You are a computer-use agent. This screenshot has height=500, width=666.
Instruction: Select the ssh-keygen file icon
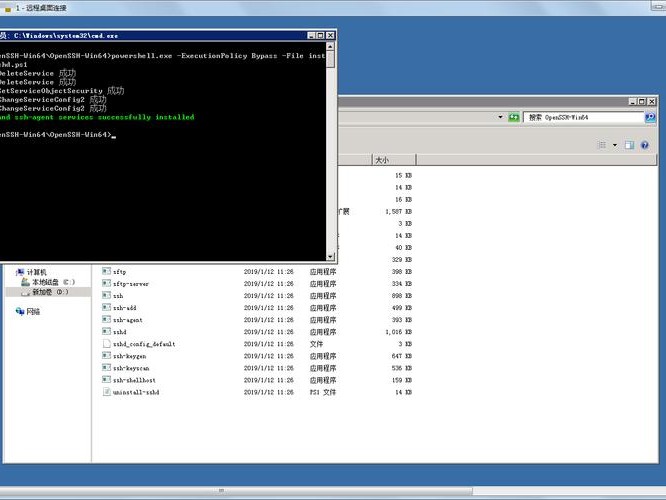(106, 355)
